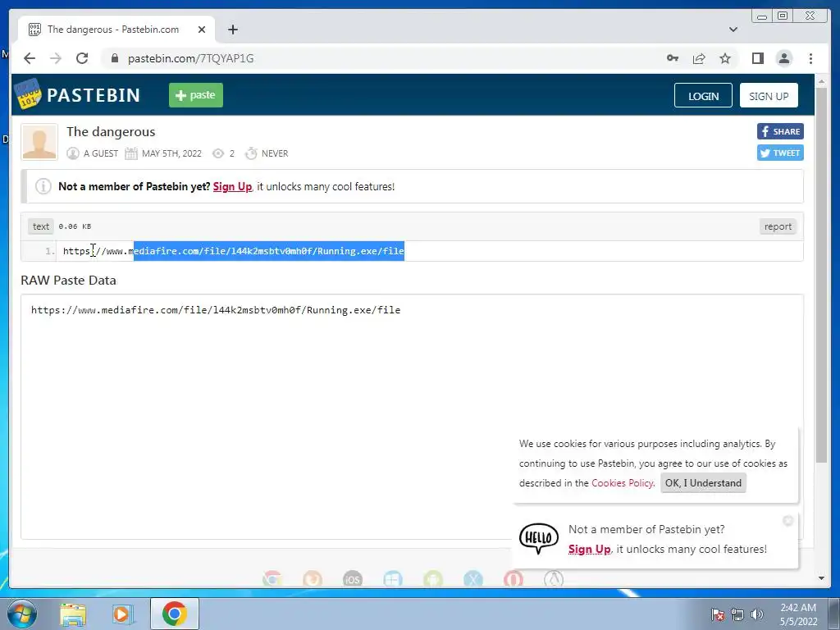840x630 pixels.
Task: Click the A GUEST author label
Action: pyautogui.click(x=101, y=153)
